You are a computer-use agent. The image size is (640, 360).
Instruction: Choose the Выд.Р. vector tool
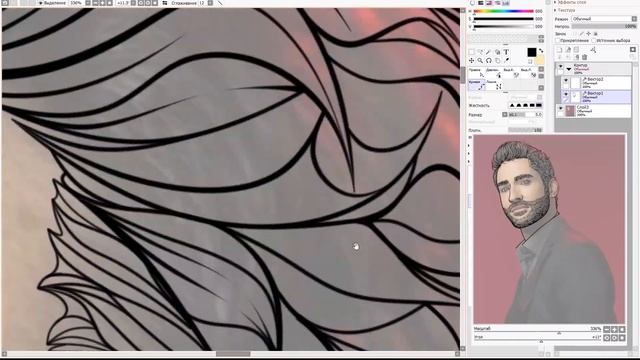coord(511,73)
